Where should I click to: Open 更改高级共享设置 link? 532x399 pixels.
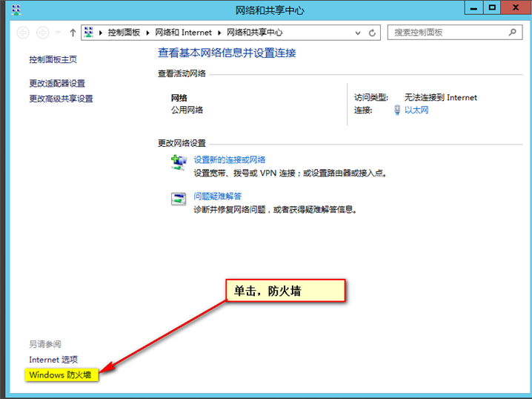(61, 99)
